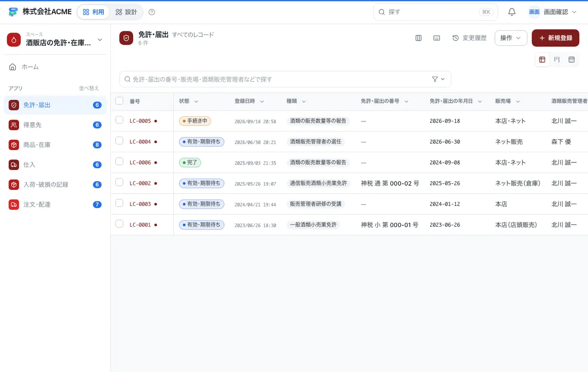The image size is (588, 372).
Task: Check the row LC-0004 checkbox
Action: click(119, 141)
